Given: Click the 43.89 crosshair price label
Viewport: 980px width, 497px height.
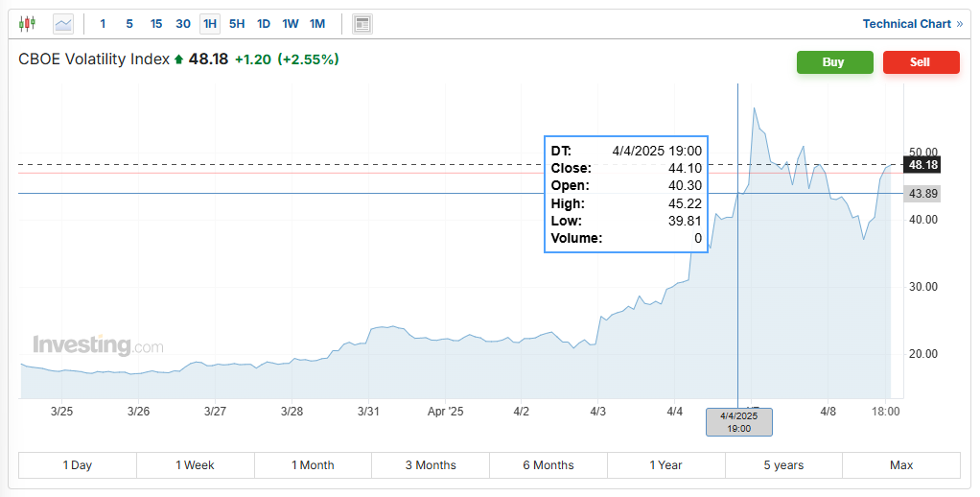Looking at the screenshot, I should click(922, 194).
